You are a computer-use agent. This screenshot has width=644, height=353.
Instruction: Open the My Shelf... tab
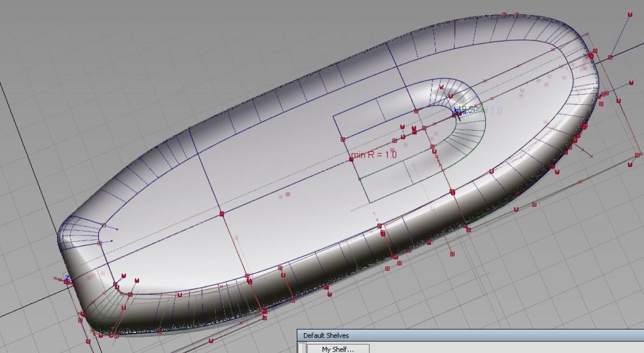pyautogui.click(x=338, y=349)
